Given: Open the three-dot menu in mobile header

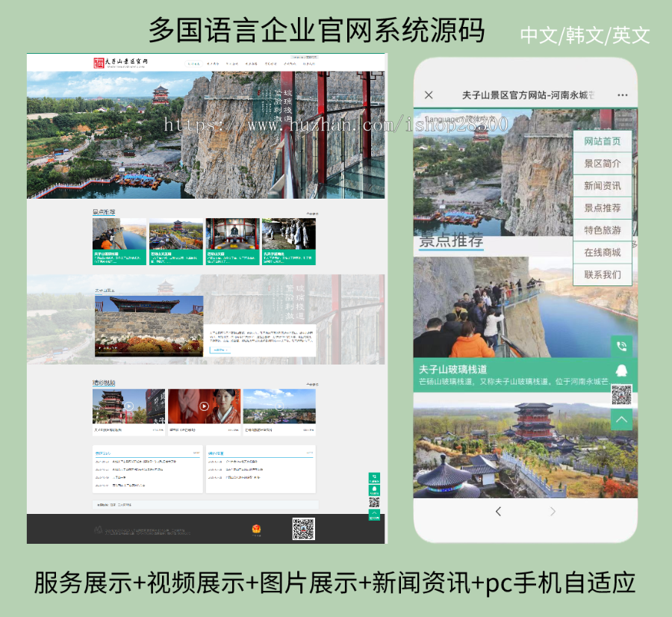Looking at the screenshot, I should point(622,95).
